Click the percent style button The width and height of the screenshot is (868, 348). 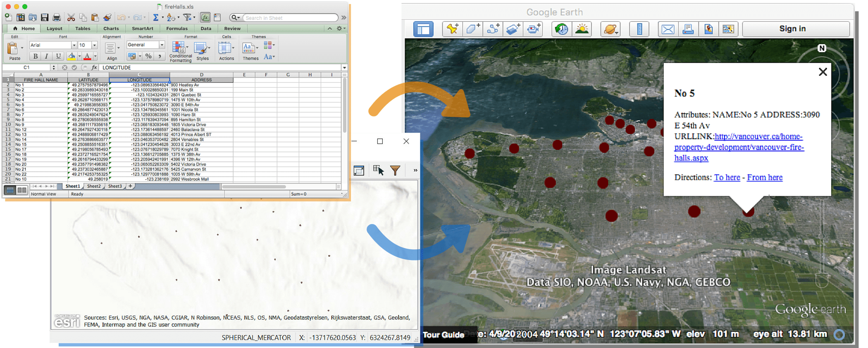(x=148, y=56)
